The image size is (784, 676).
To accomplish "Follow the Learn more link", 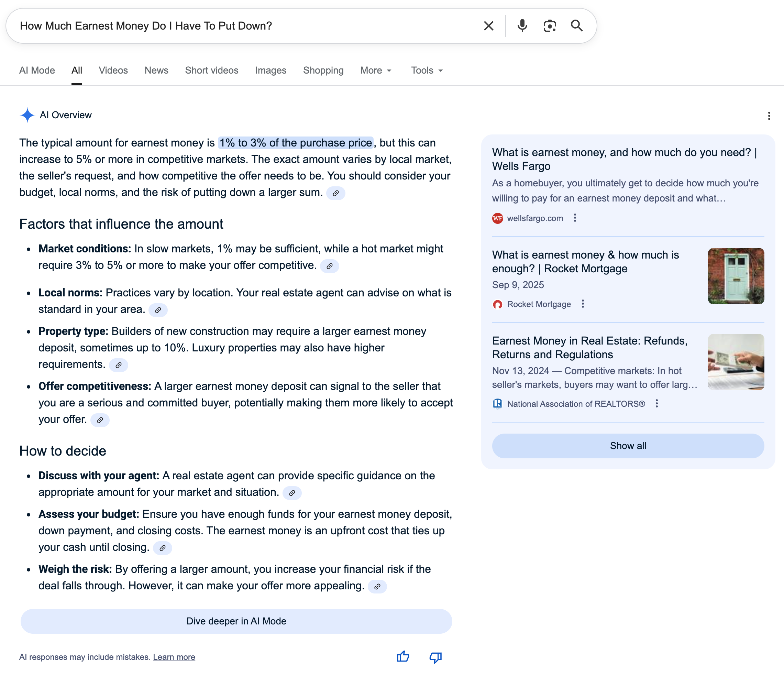I will (x=174, y=657).
